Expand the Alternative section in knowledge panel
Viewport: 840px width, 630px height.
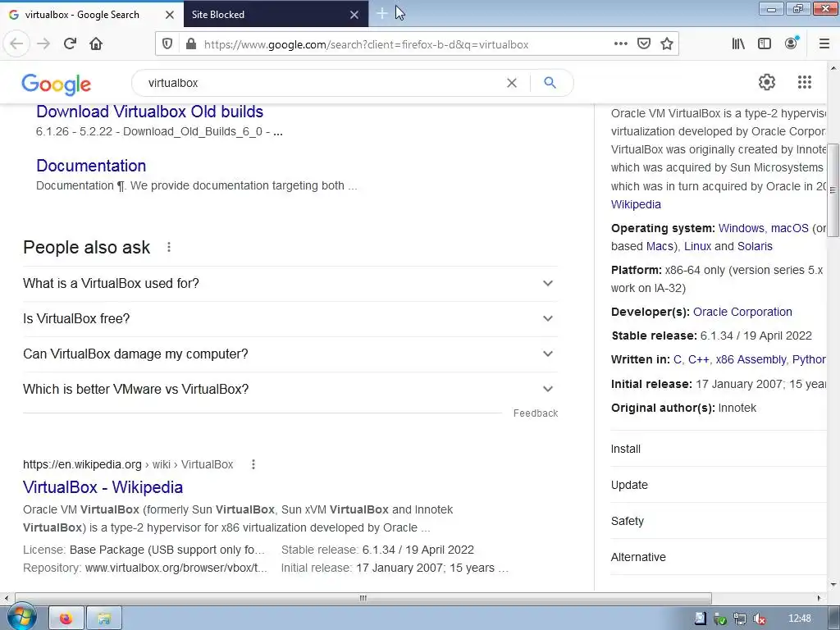[x=719, y=557]
